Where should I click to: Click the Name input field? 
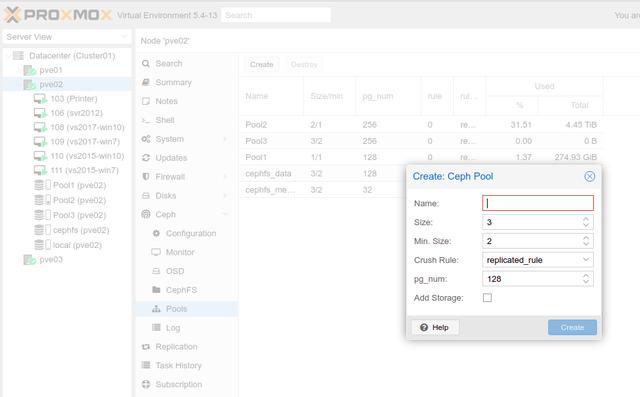538,203
